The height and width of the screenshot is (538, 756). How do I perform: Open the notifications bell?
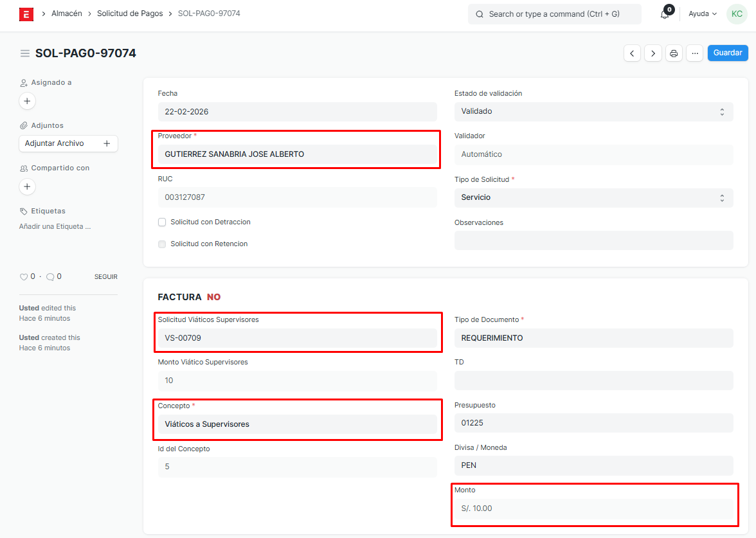[x=665, y=14]
